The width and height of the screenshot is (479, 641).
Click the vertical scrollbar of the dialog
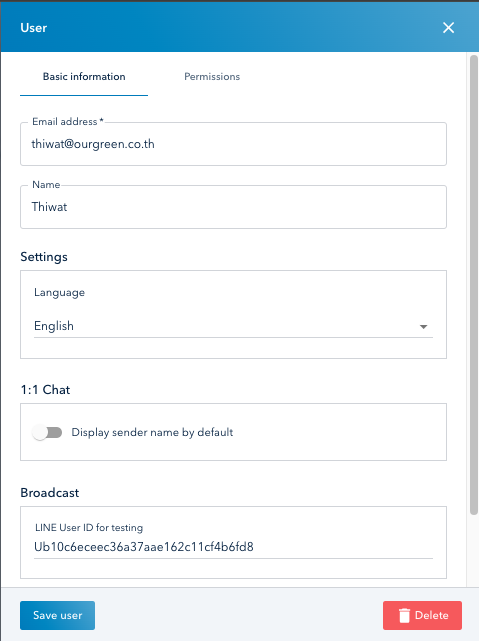coord(474,285)
